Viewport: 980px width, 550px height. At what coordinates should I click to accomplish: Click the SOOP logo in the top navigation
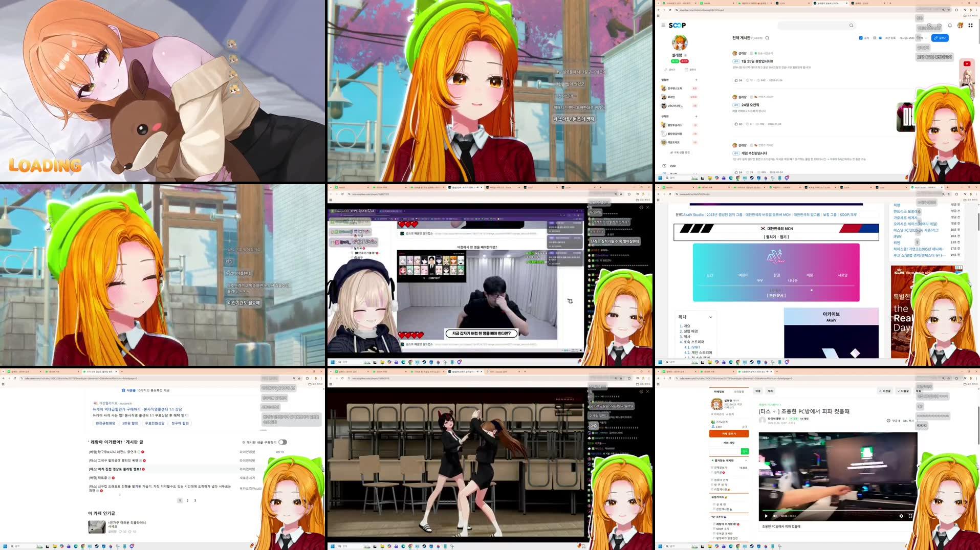tap(678, 25)
